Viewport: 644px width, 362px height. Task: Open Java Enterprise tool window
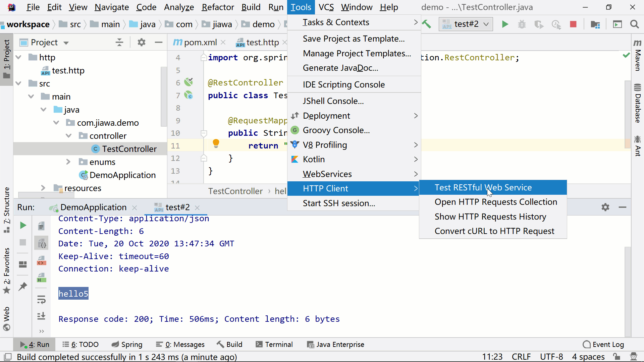[336, 345]
